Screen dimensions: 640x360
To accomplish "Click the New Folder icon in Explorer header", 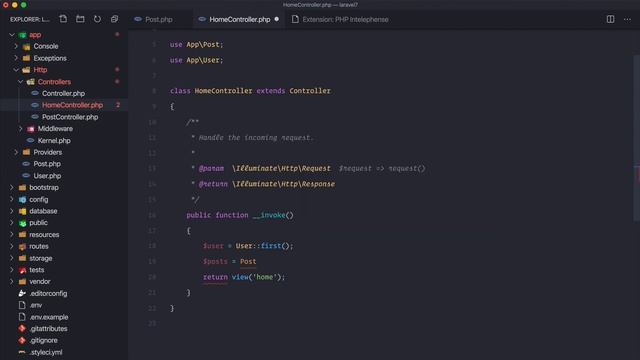I will (80, 19).
